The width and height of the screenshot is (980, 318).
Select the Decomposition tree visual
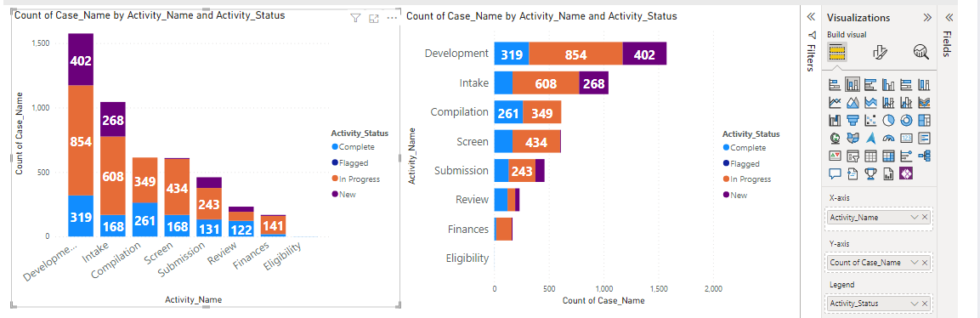(x=924, y=156)
